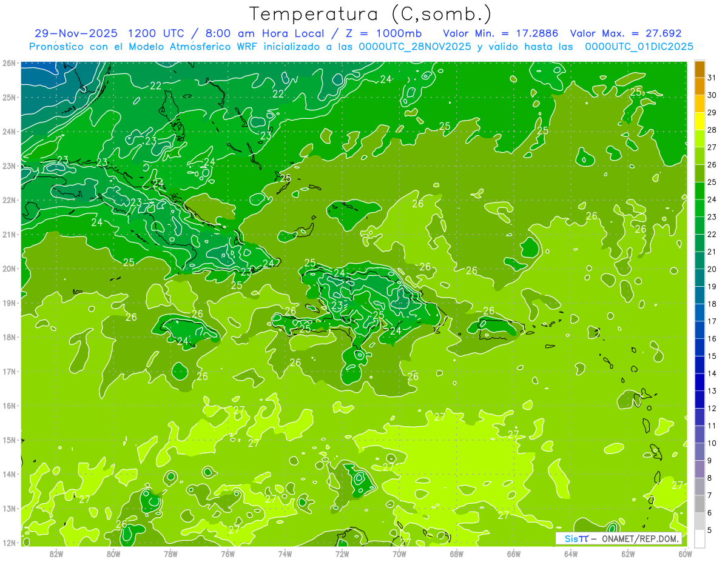
Task: Click the 12N latitude axis label
Action: pyautogui.click(x=9, y=543)
